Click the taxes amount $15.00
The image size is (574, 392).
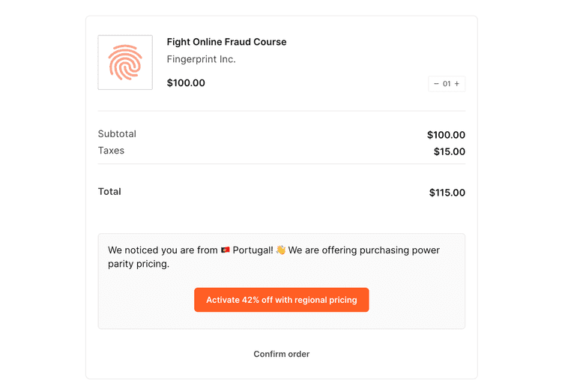pos(449,152)
